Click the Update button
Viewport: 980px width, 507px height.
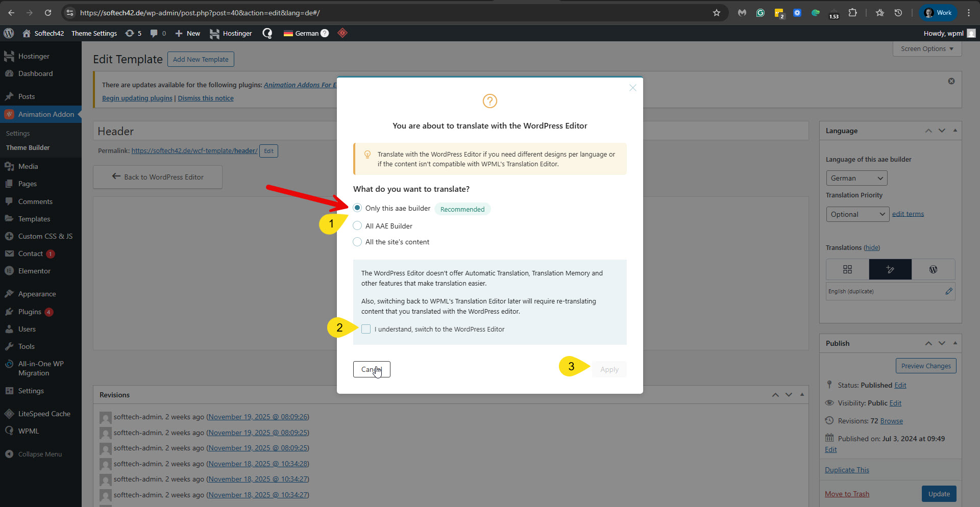coord(939,494)
